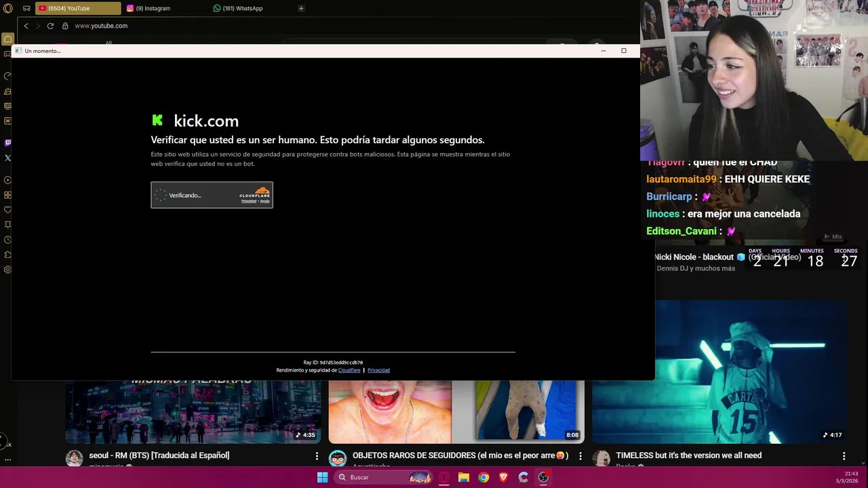Open options menu for TIMELESS video
868x488 pixels.
click(844, 456)
